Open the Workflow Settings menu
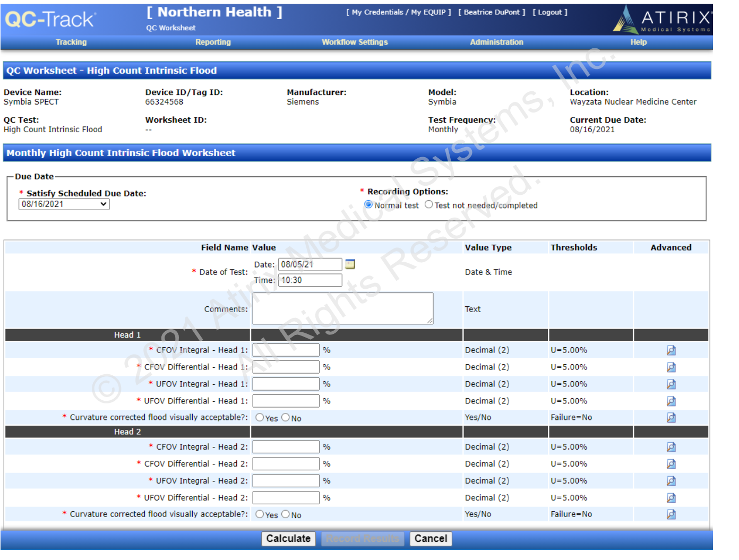 (355, 42)
